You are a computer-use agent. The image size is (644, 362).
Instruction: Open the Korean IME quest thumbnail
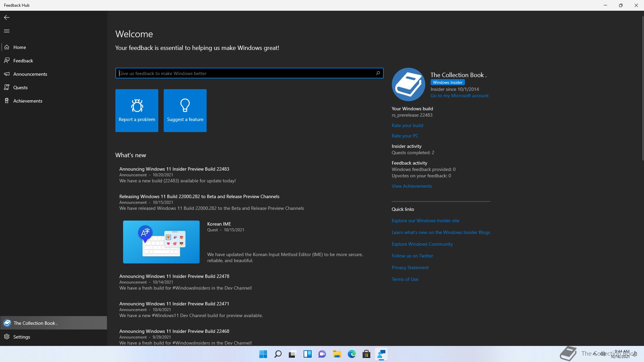click(161, 242)
